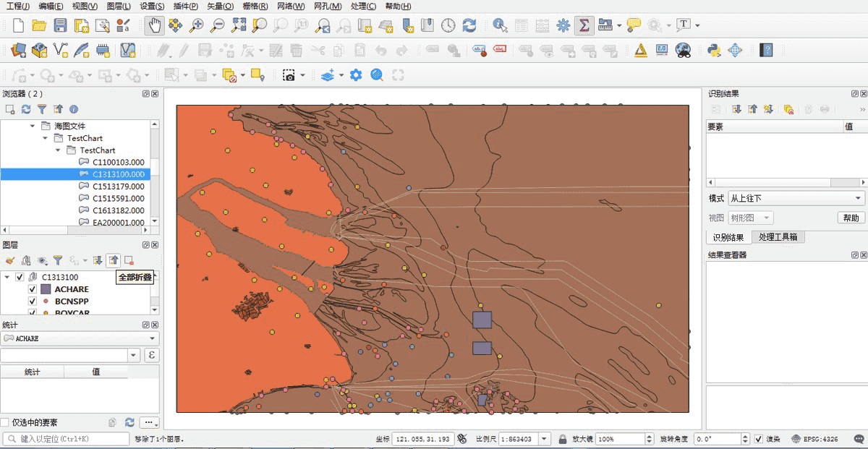This screenshot has width=868, height=449.
Task: Open the Processing Toolbox gear icon
Action: (x=563, y=25)
